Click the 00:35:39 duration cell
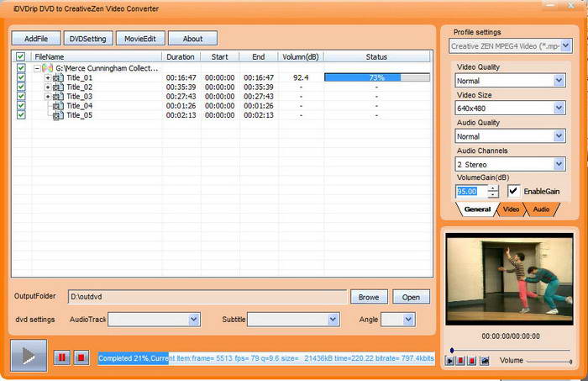This screenshot has width=588, height=381. point(181,87)
